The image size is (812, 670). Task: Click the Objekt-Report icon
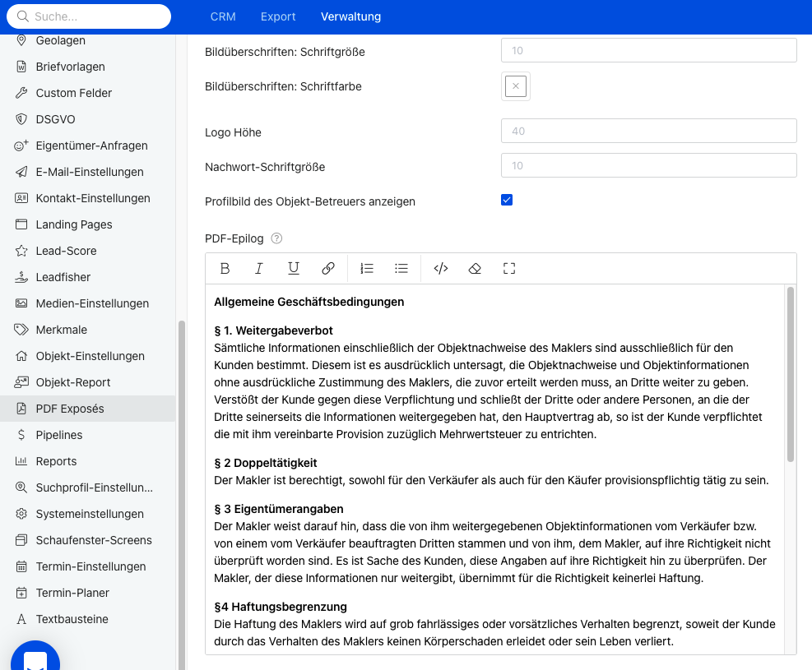pyautogui.click(x=21, y=383)
